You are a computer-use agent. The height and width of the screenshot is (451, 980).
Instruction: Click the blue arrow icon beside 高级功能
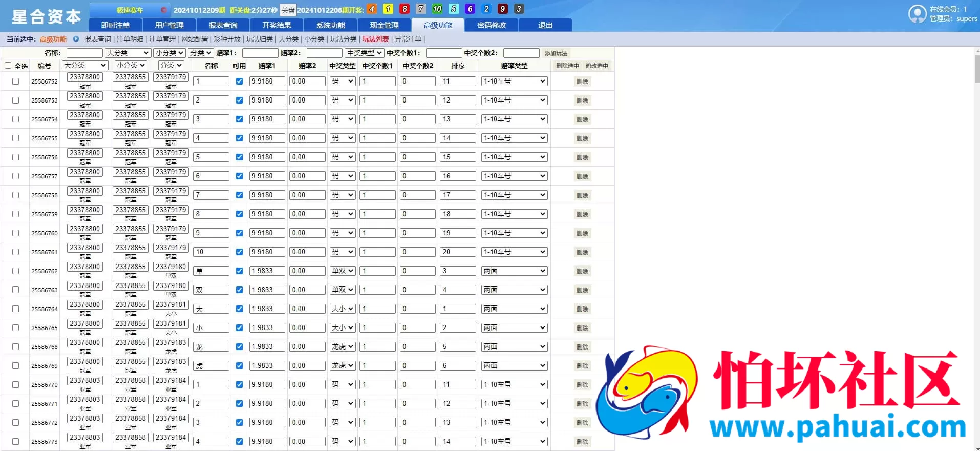(x=76, y=39)
